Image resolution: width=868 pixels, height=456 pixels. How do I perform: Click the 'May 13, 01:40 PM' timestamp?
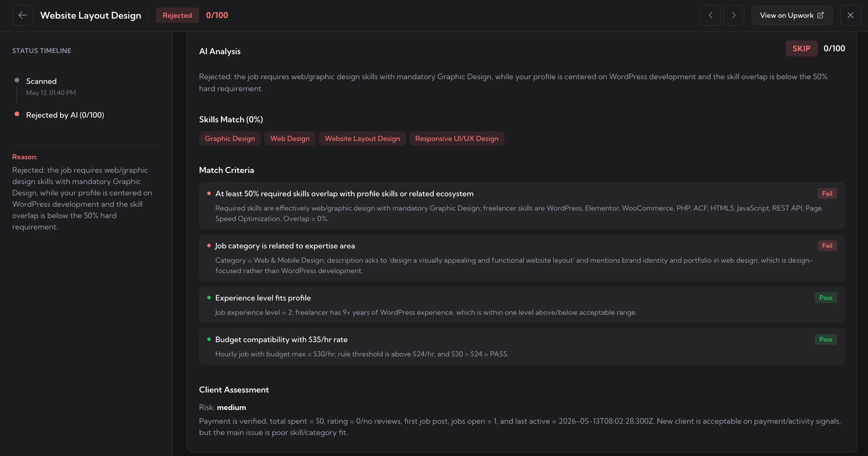[51, 93]
